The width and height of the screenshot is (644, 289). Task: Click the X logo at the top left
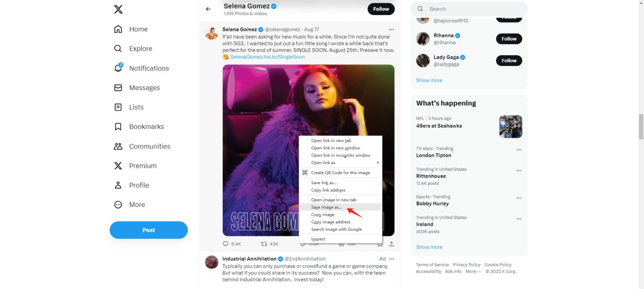[x=119, y=9]
